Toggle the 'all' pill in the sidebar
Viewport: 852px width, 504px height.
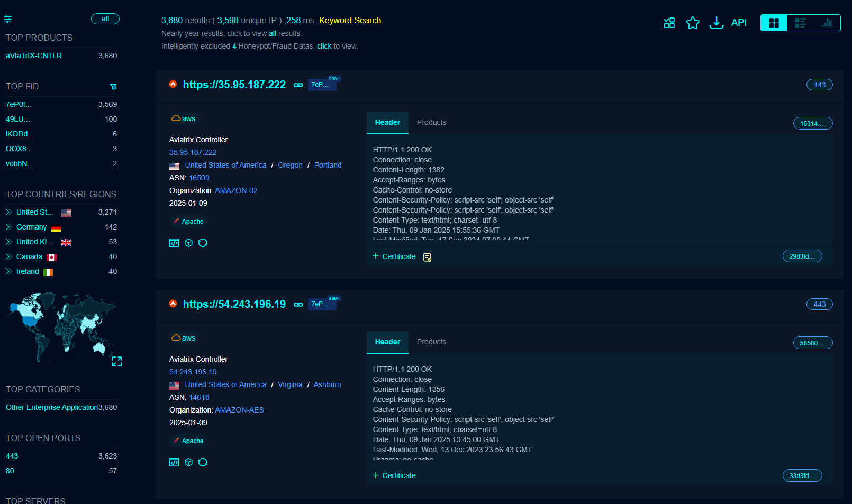[x=105, y=18]
